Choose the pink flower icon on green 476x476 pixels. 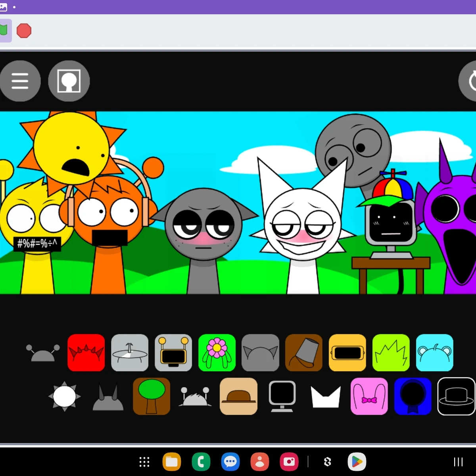(x=217, y=353)
